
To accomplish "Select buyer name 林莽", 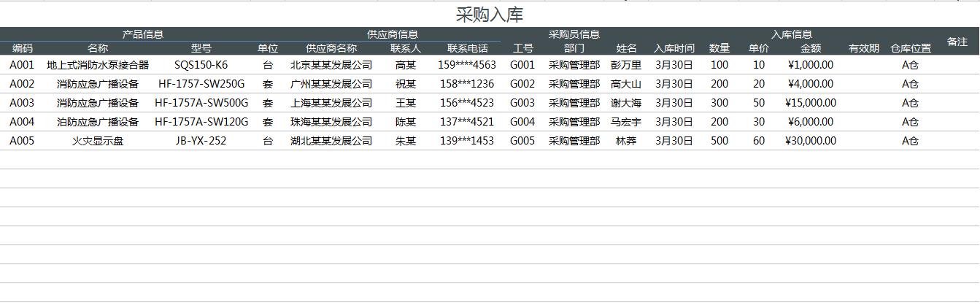I will [626, 141].
